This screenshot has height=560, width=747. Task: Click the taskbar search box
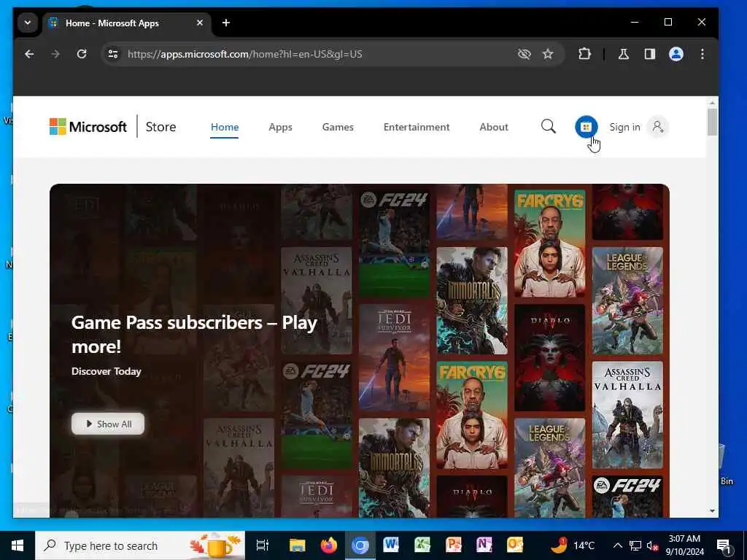click(140, 545)
